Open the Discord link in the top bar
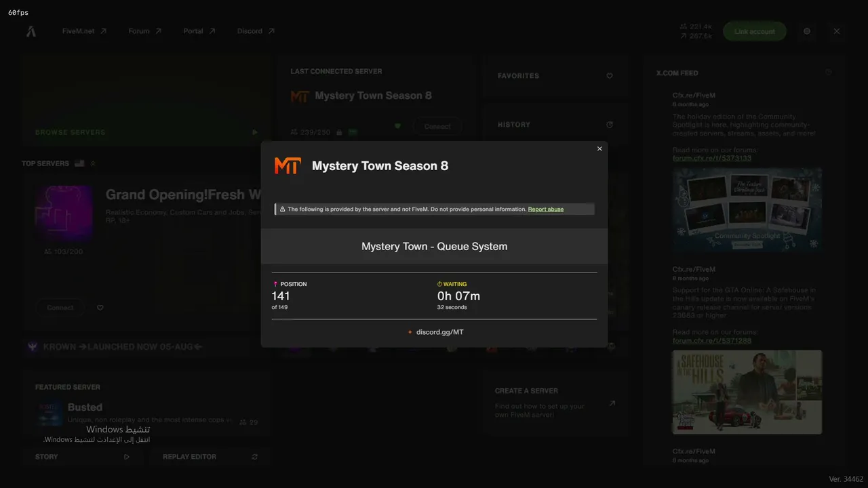Screen dimensions: 868x488 coord(256,31)
